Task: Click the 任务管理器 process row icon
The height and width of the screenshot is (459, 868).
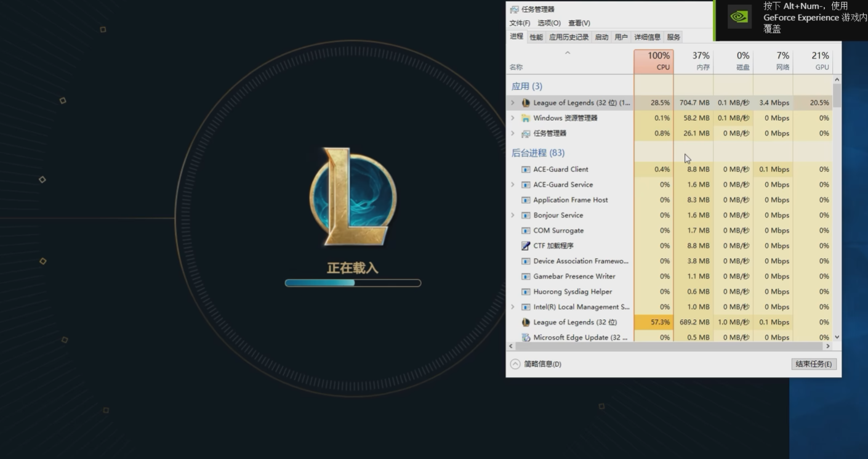Action: [526, 134]
